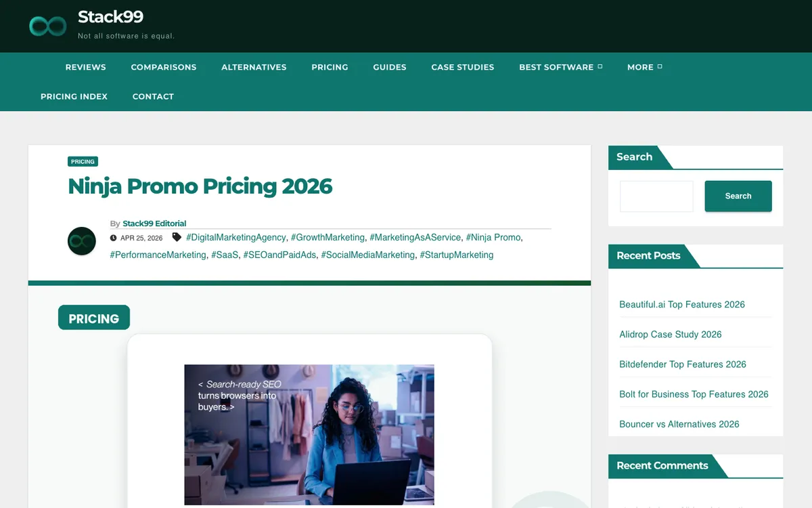Image resolution: width=812 pixels, height=508 pixels.
Task: Open Bouncer vs Alternatives 2026 post
Action: point(679,423)
